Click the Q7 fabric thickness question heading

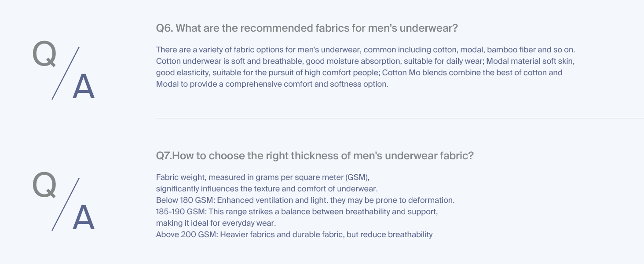(x=315, y=156)
